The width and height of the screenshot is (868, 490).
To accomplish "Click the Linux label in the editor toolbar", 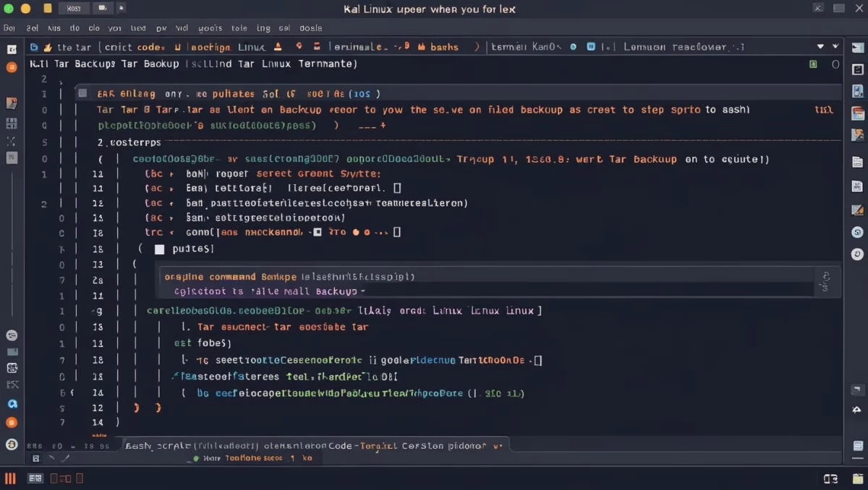I will (x=253, y=46).
